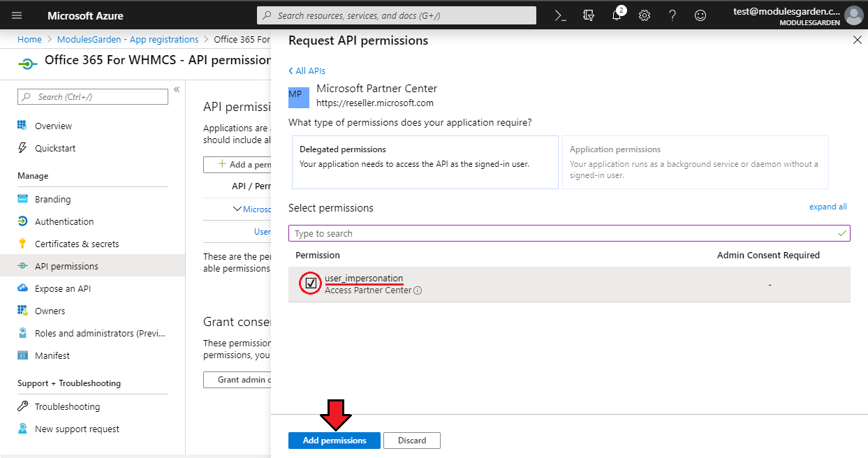This screenshot has width=868, height=458.
Task: Focus the sidebar Search (Ctrl+/) box
Action: pyautogui.click(x=93, y=96)
